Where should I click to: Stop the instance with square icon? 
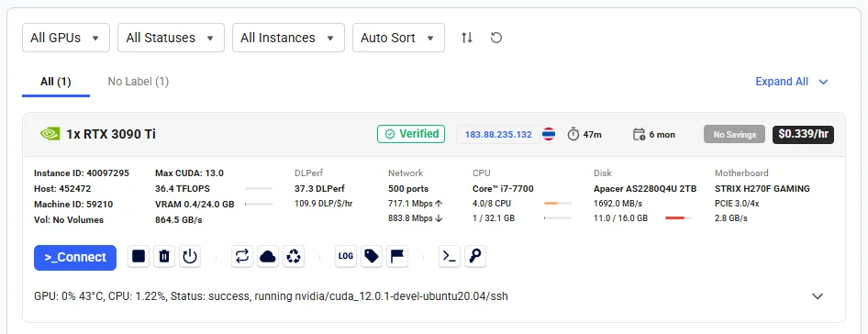tap(139, 256)
